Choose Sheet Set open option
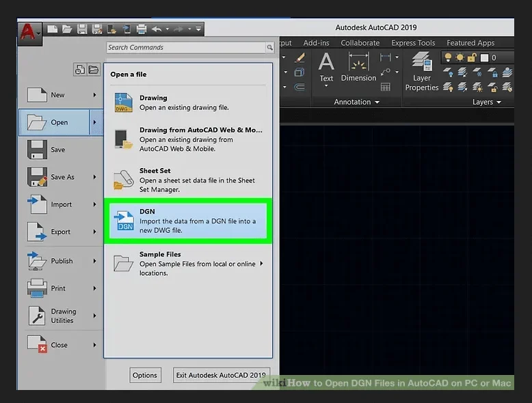Screen dimensions: 532x403 [x=188, y=180]
